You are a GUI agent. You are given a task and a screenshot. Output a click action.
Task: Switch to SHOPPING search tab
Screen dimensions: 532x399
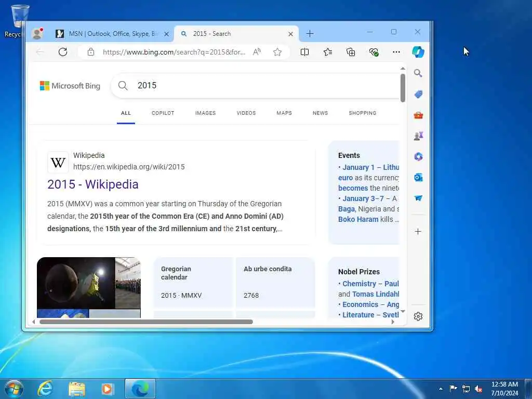[x=362, y=113]
